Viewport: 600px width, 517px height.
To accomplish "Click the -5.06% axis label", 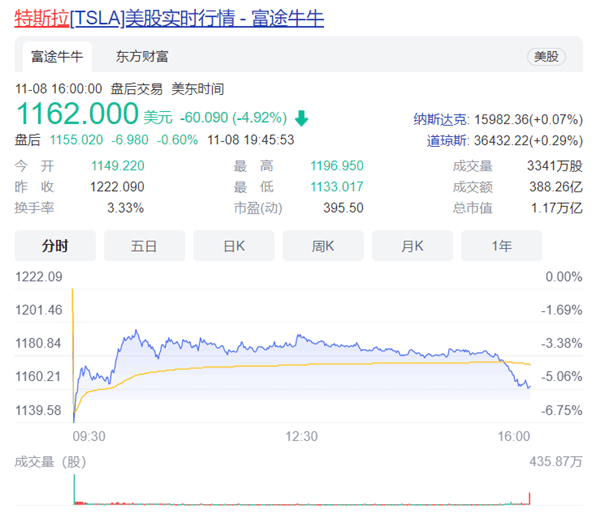I will [562, 376].
